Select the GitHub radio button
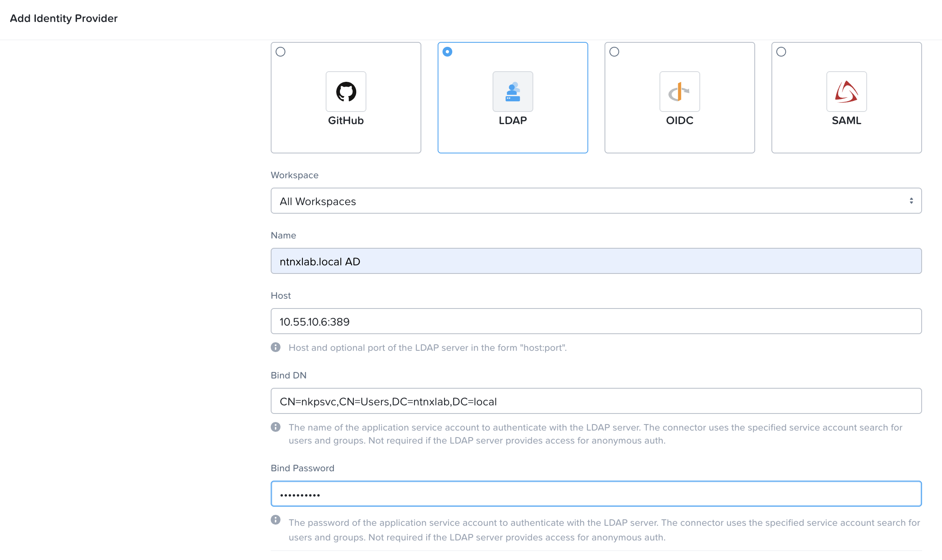This screenshot has width=942, height=560. (280, 52)
